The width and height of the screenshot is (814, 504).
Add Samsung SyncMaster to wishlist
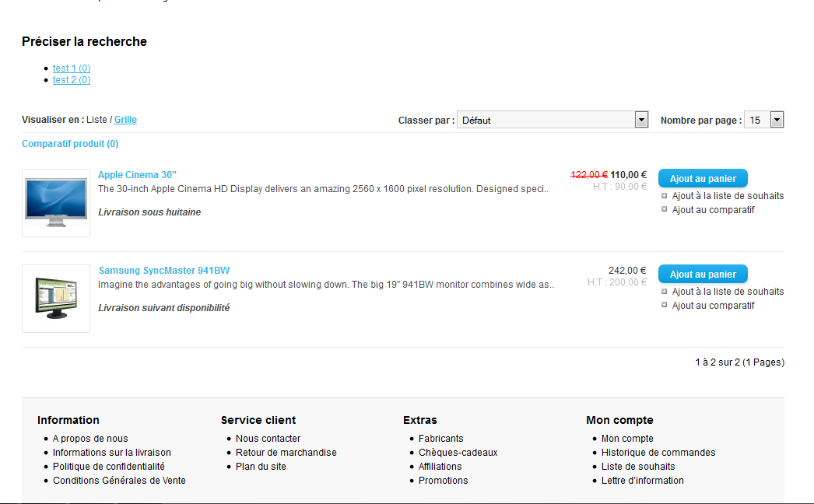(x=727, y=292)
